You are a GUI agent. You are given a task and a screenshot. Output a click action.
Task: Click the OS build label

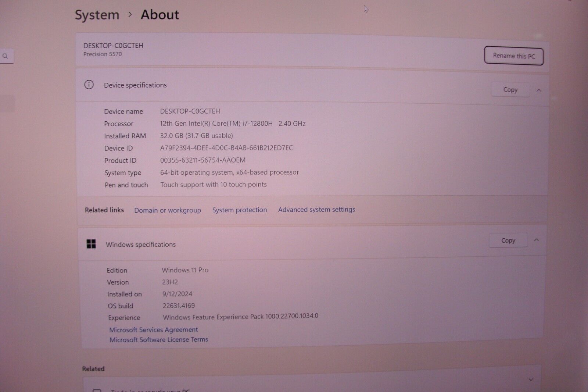pyautogui.click(x=121, y=306)
